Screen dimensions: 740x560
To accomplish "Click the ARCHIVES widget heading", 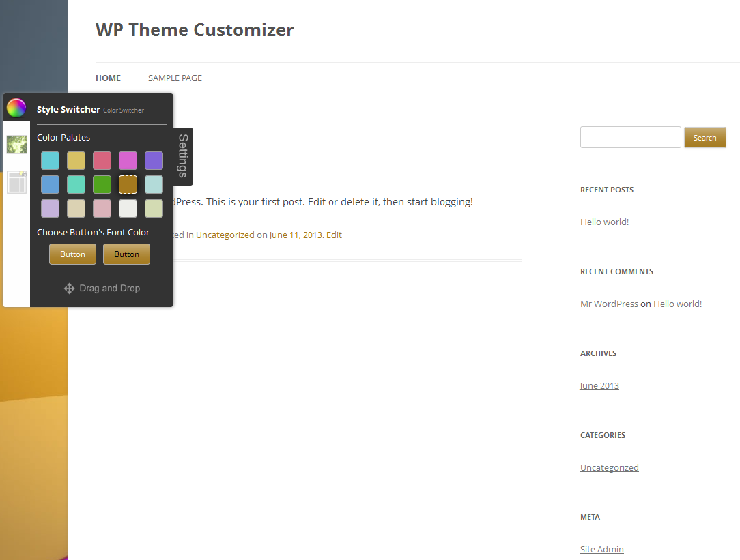I will click(x=599, y=353).
